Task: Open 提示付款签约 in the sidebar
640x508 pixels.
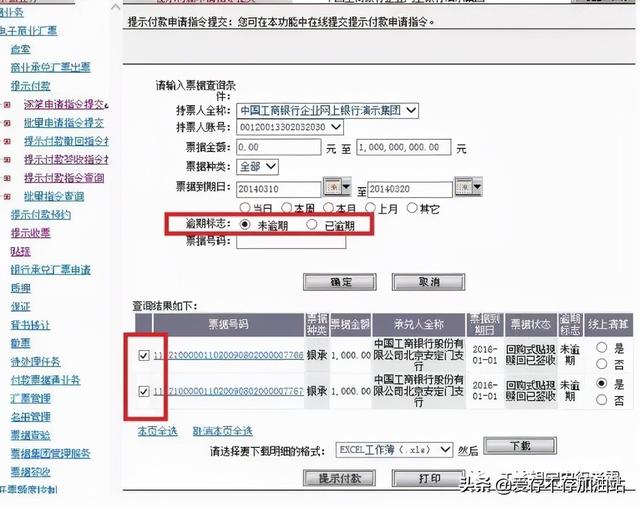Action: coord(41,215)
